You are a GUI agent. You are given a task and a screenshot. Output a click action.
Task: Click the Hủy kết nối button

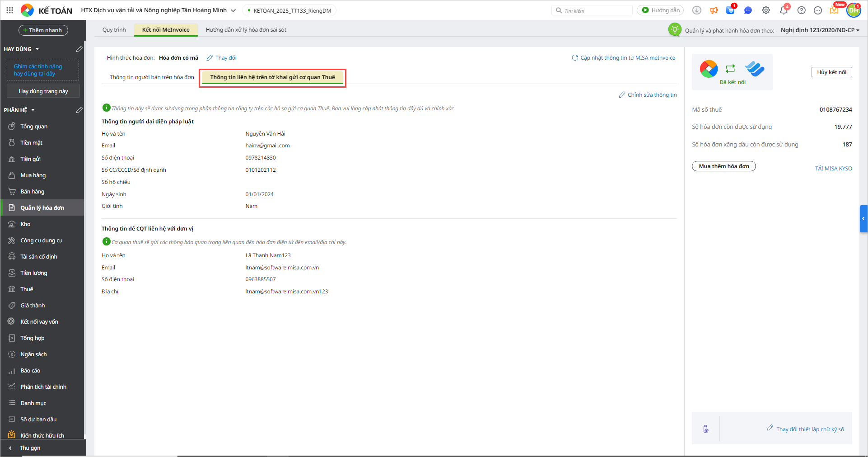[831, 72]
